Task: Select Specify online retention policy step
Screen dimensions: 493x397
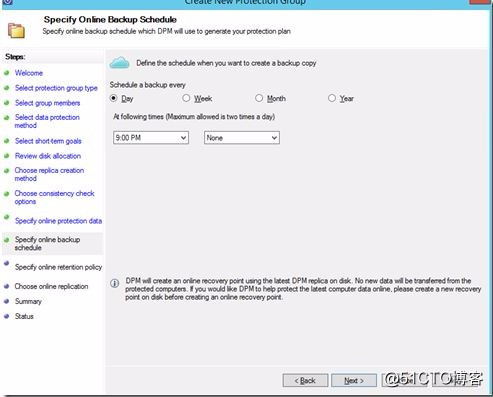Action: (58, 267)
